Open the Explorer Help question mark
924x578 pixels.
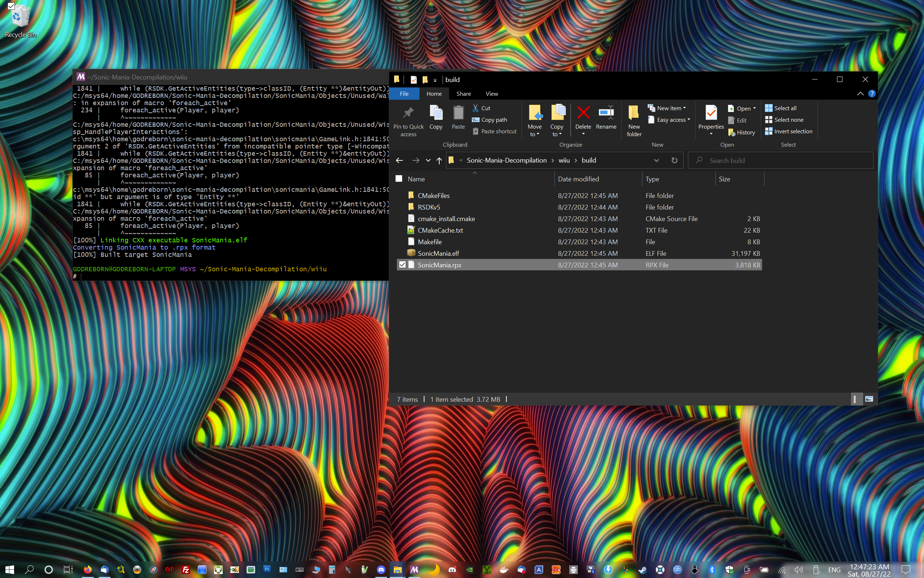(872, 94)
